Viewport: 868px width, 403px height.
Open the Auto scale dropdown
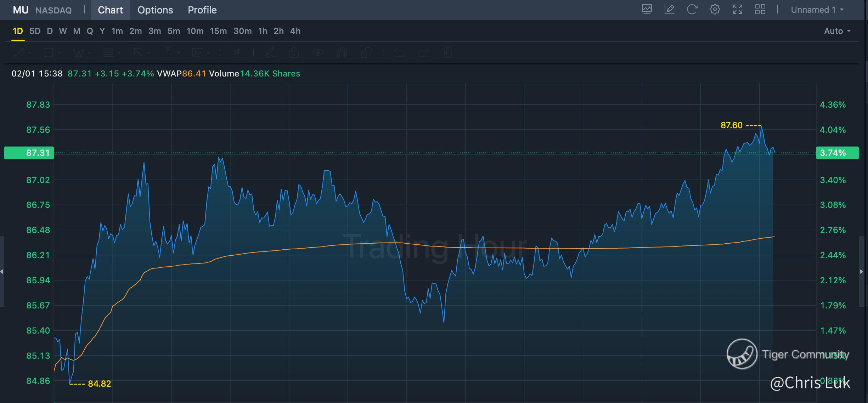pyautogui.click(x=837, y=31)
